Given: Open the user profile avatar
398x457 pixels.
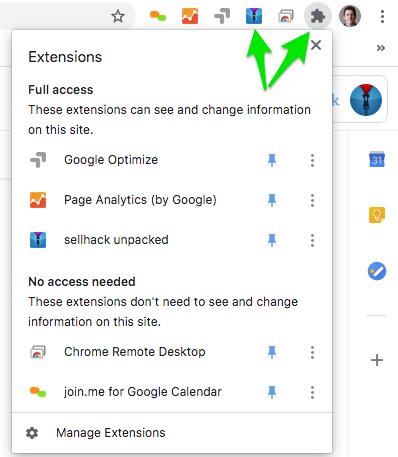Looking at the screenshot, I should coord(350,16).
